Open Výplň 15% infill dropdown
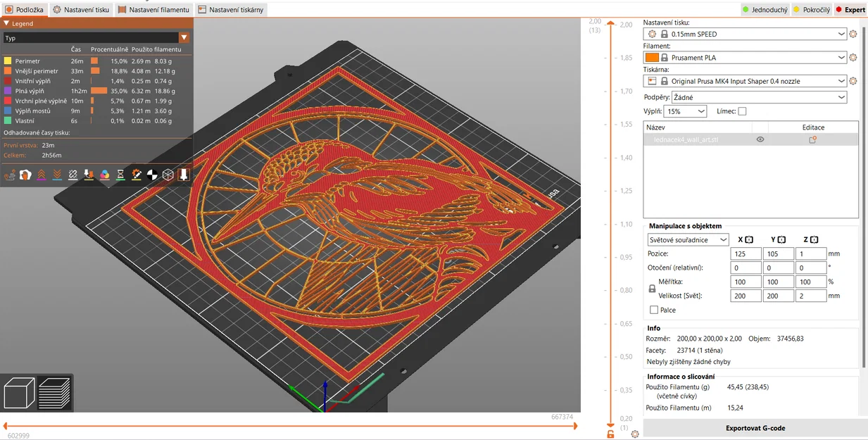 pos(685,111)
